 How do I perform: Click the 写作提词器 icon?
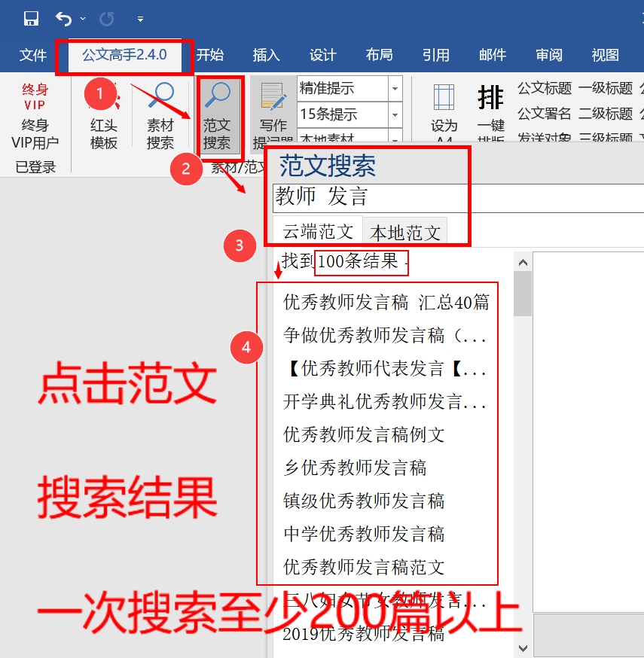(x=273, y=97)
